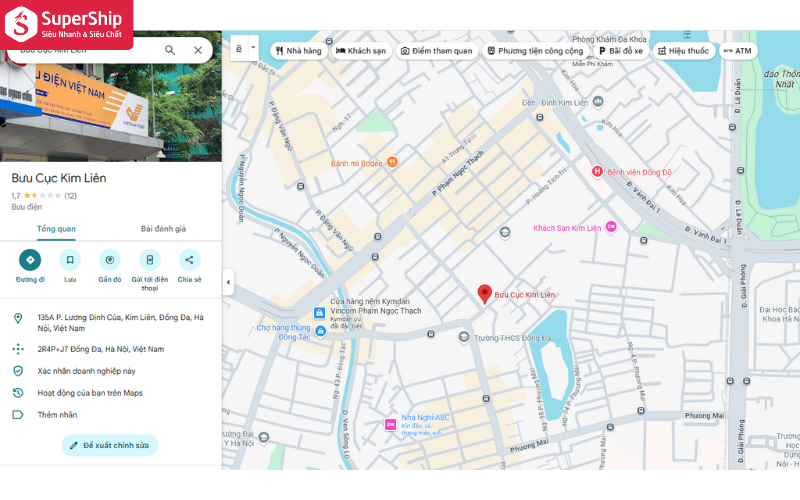
Task: Click the SuperShip logo
Action: pyautogui.click(x=66, y=24)
